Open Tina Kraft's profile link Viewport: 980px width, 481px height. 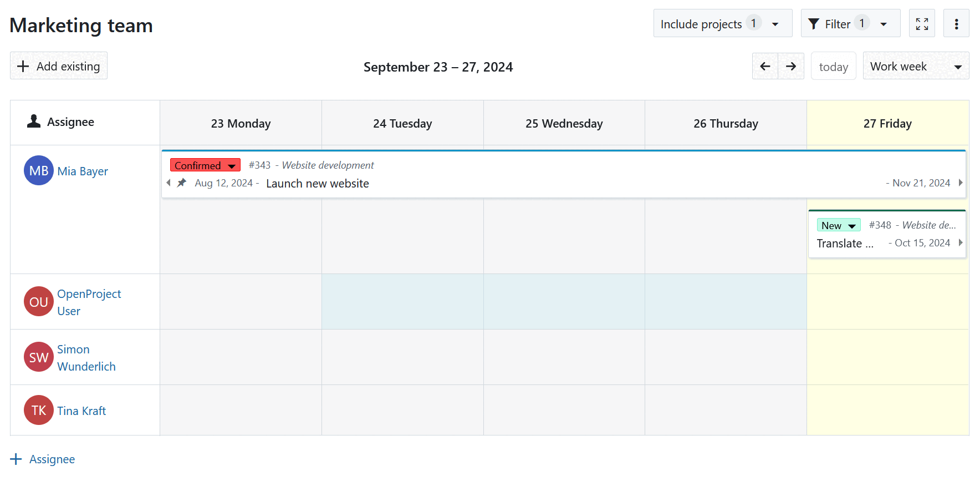pos(81,411)
